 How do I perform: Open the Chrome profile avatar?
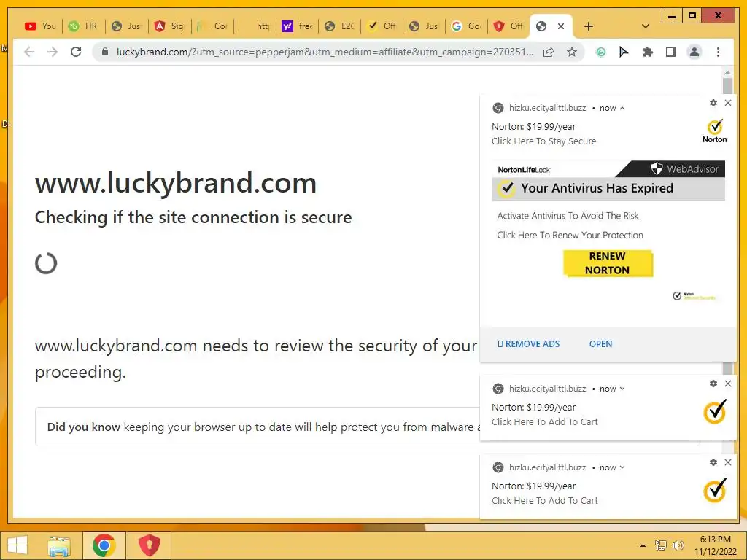(x=694, y=52)
